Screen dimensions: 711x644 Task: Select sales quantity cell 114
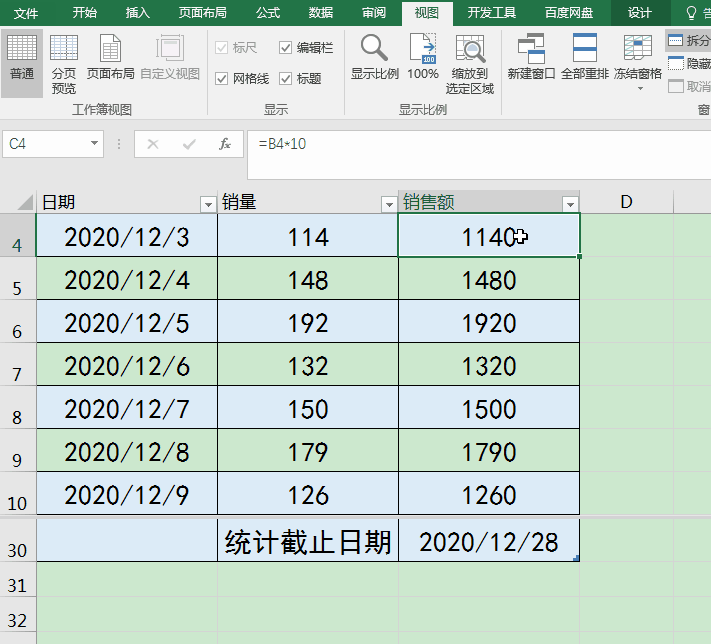point(308,236)
